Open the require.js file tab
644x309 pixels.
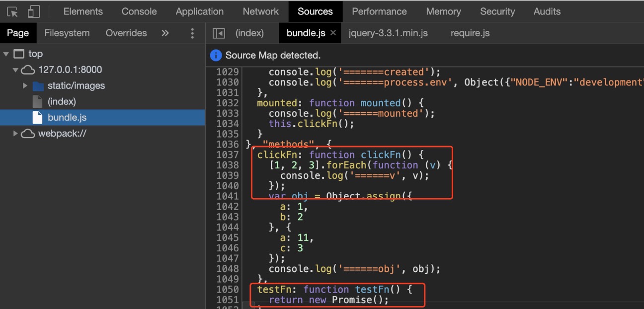pos(470,33)
